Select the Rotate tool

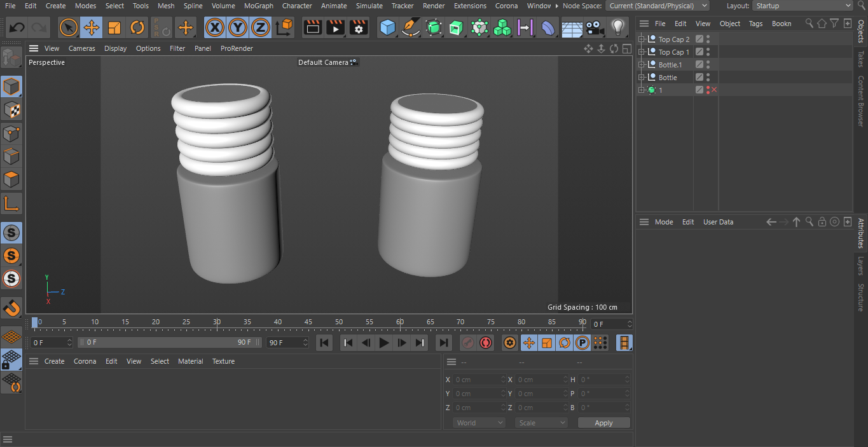(137, 28)
